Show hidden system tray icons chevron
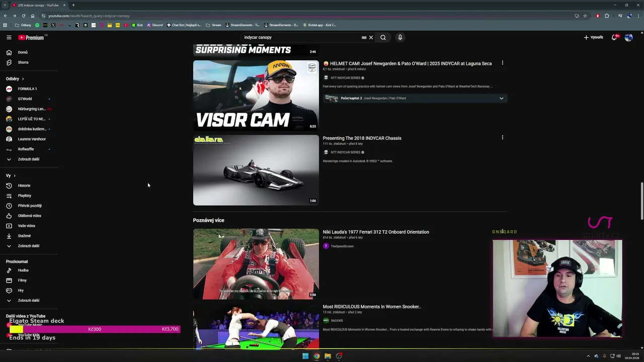Image resolution: width=644 pixels, height=362 pixels. point(588,356)
